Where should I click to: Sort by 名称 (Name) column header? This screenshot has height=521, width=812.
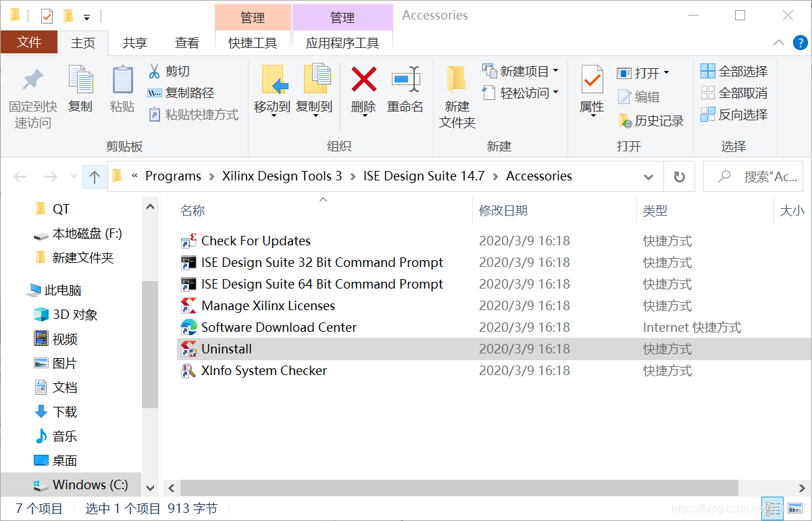coord(193,211)
